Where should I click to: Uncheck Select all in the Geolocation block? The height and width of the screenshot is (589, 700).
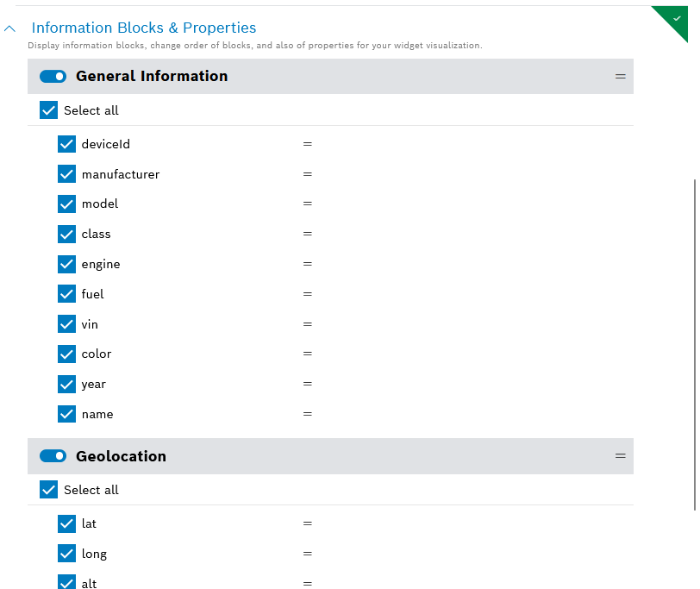49,490
